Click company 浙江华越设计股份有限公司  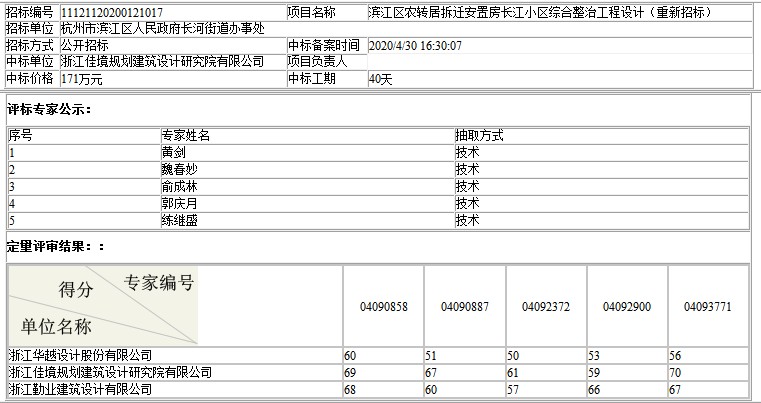point(80,355)
